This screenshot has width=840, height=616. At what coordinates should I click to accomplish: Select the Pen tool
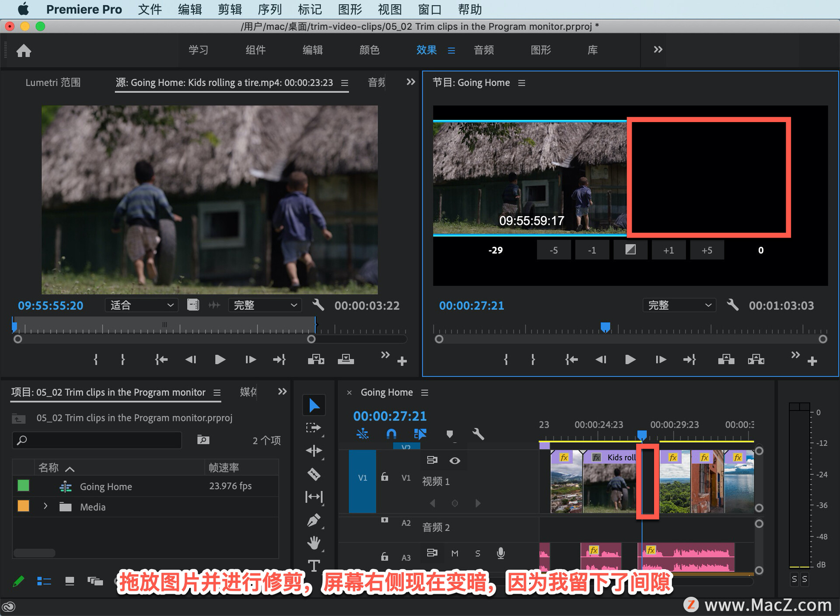[x=314, y=520]
